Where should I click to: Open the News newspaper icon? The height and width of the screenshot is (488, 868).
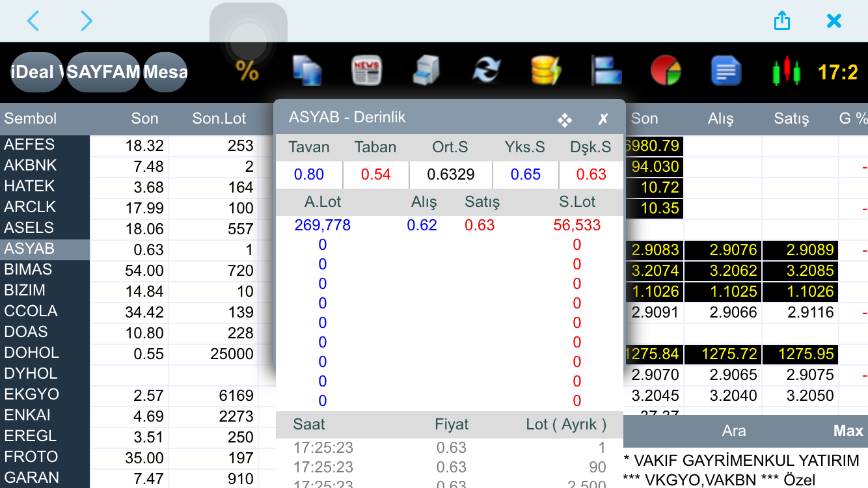[x=367, y=71]
